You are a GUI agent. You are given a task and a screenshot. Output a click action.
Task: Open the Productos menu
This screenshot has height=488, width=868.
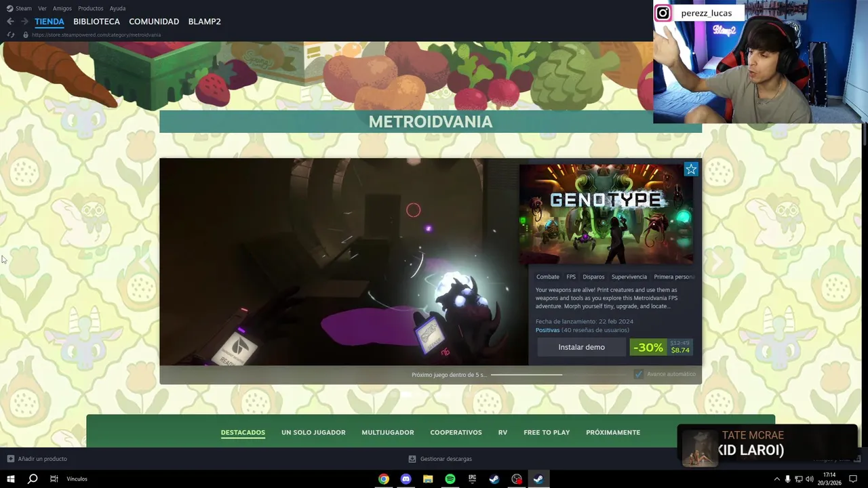(x=91, y=8)
